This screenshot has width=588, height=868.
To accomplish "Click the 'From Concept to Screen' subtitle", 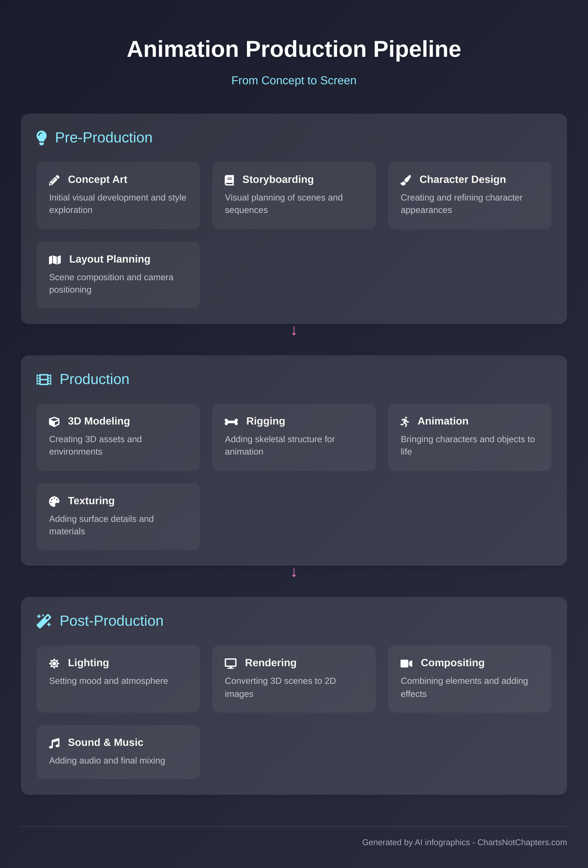I will [294, 80].
